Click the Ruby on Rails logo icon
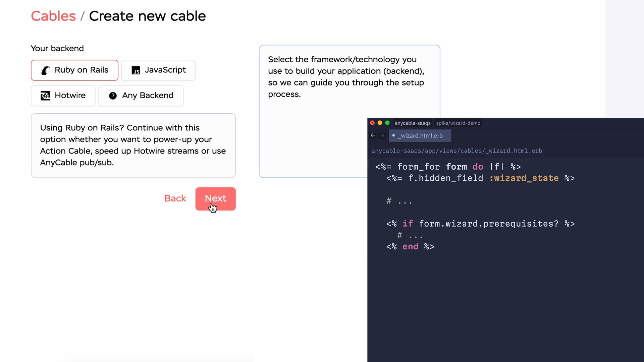 [x=45, y=70]
